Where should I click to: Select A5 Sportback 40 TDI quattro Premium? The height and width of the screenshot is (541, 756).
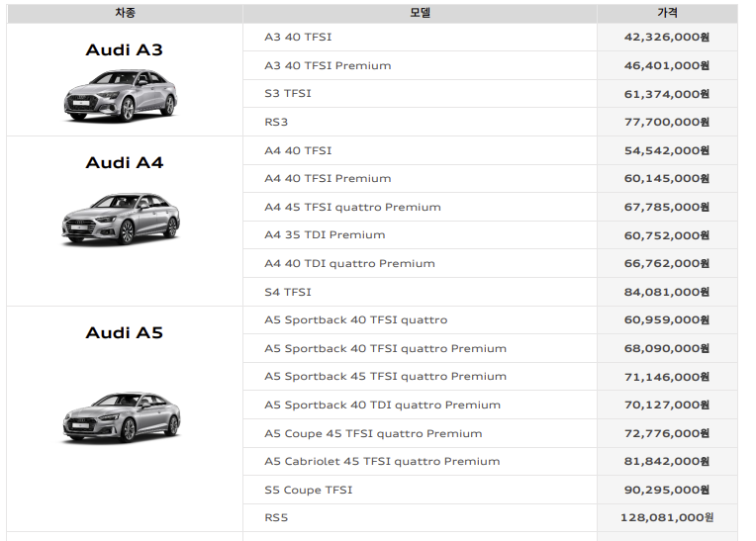pos(382,405)
